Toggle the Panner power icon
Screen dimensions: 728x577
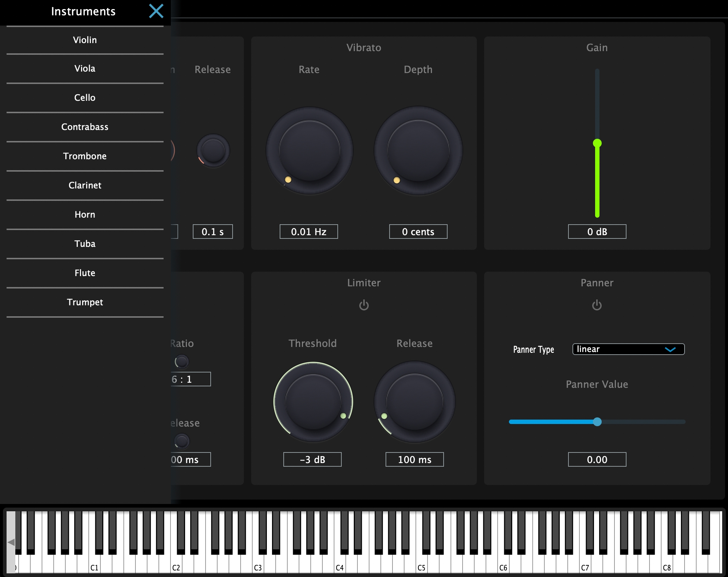click(597, 305)
